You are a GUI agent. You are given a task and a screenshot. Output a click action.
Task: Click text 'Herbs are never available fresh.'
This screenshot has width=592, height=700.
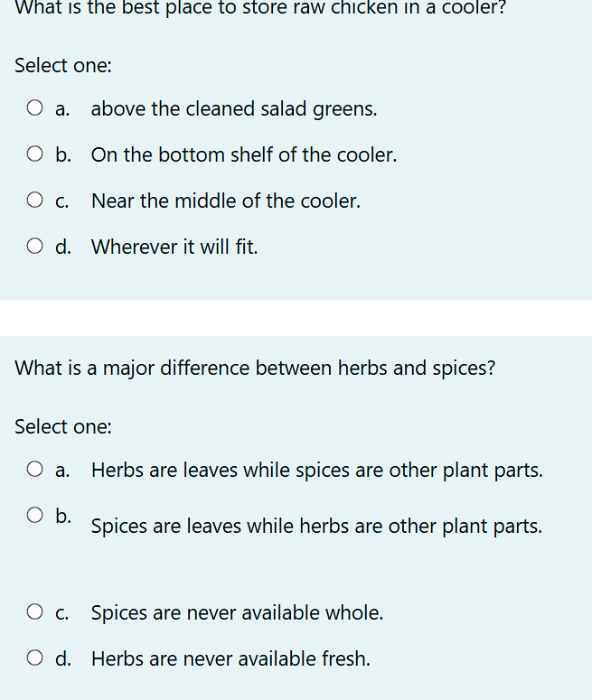coord(231,659)
